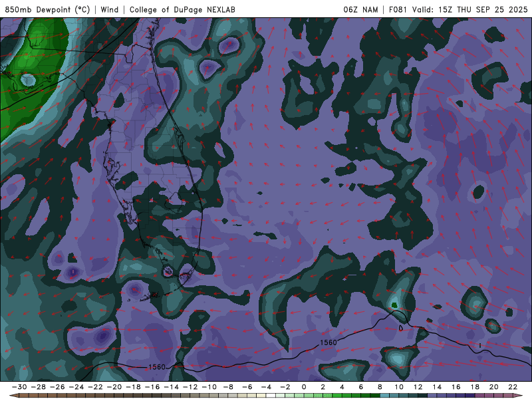Click the 'College of DuPage NEXLAB' text
532x399 pixels.
pyautogui.click(x=182, y=9)
